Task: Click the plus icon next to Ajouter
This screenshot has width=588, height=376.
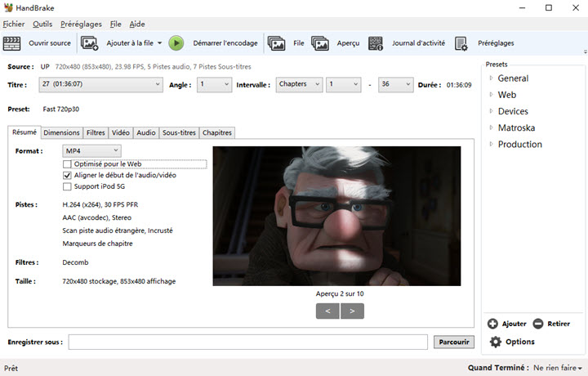Action: click(492, 324)
